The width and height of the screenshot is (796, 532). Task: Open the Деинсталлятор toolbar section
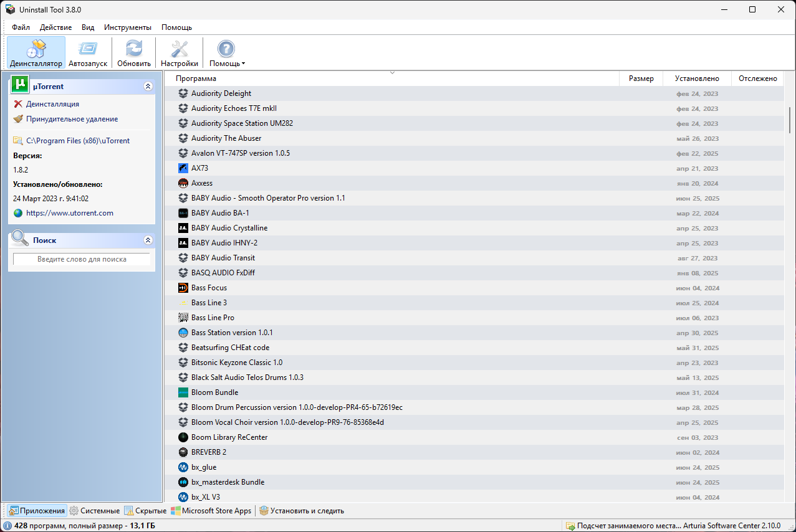coord(36,53)
